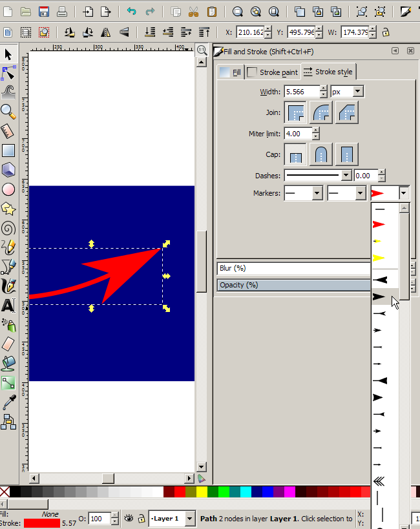Screen dimensions: 420x529
Task: Toggle current layer visibility eye
Action: pos(129,518)
